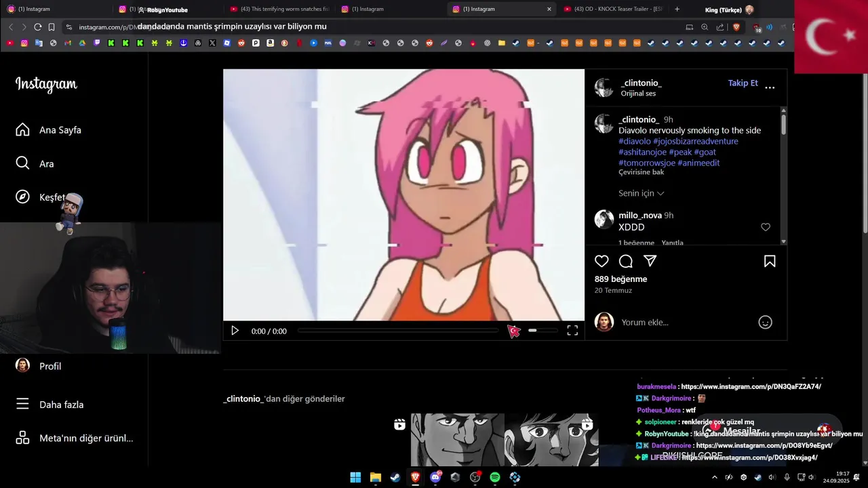Image resolution: width=868 pixels, height=488 pixels.
Task: Open Keşfet explore compass icon
Action: [22, 197]
